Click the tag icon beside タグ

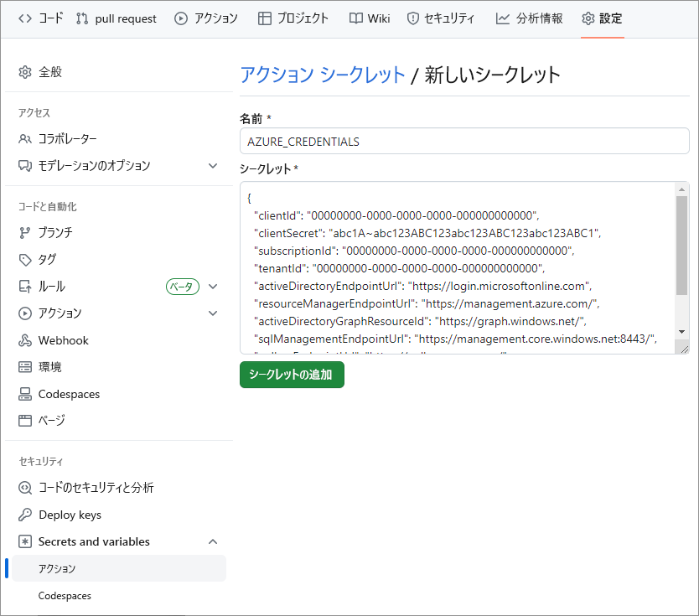[x=25, y=260]
